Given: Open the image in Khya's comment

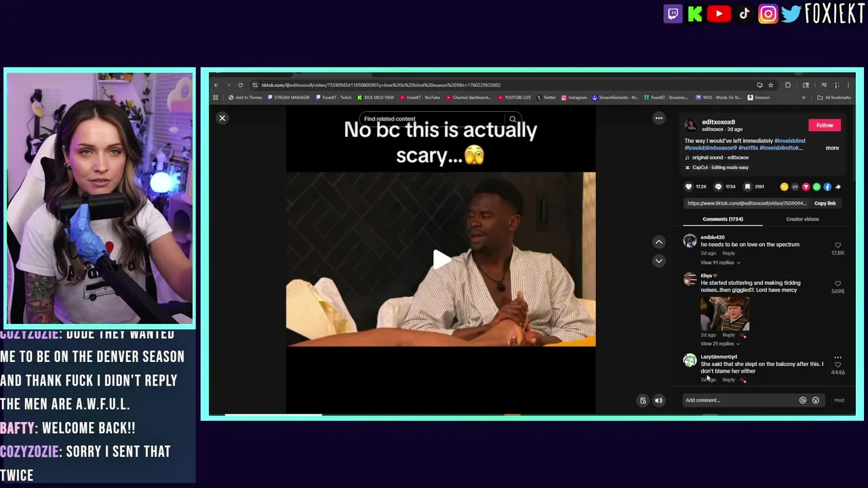Looking at the screenshot, I should coord(725,313).
